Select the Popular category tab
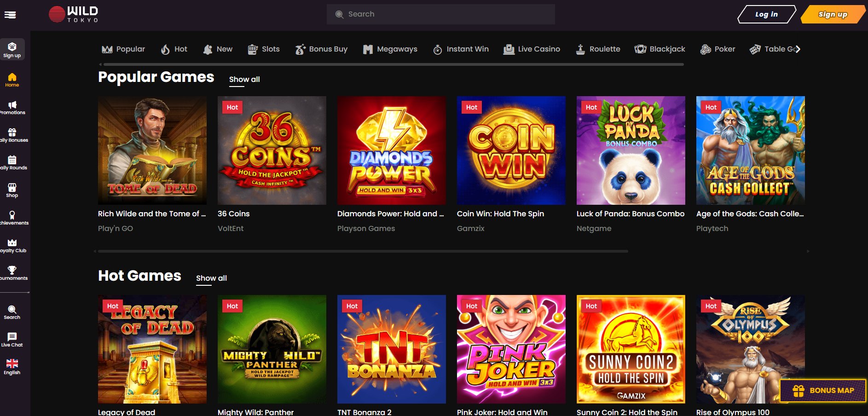Screen dimensions: 868x416 click(x=123, y=49)
